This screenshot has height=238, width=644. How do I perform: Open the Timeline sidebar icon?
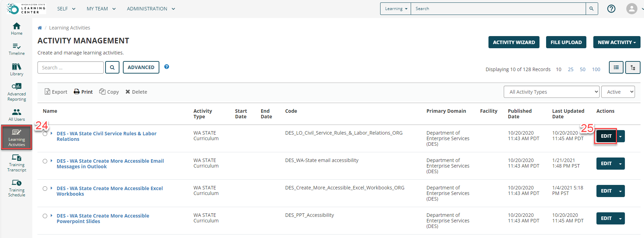click(x=17, y=49)
